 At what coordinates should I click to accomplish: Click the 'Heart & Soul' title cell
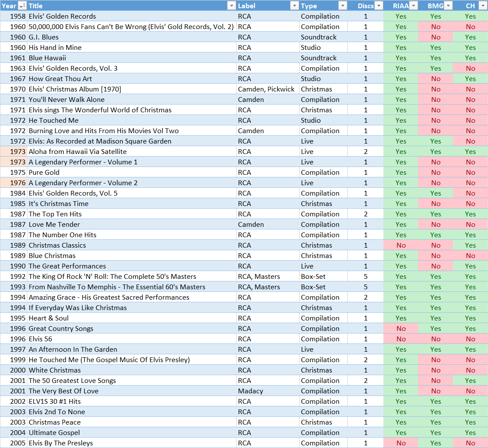click(x=132, y=318)
